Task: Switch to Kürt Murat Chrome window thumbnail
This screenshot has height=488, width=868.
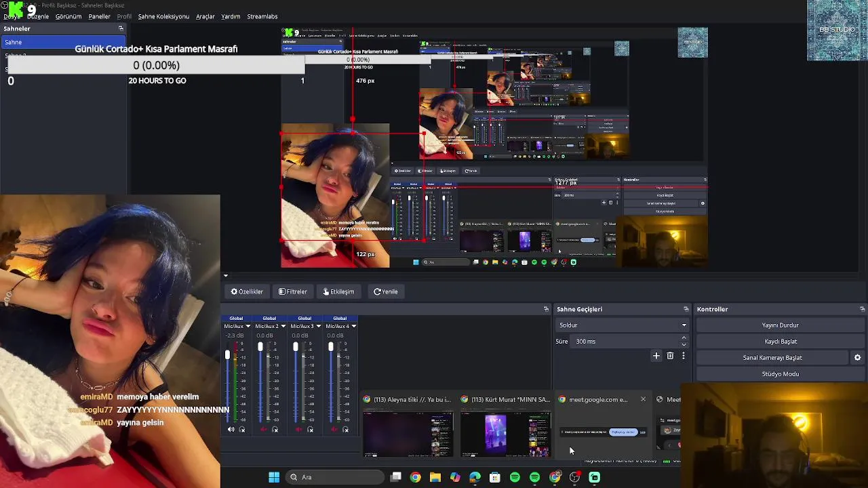Action: pyautogui.click(x=505, y=426)
